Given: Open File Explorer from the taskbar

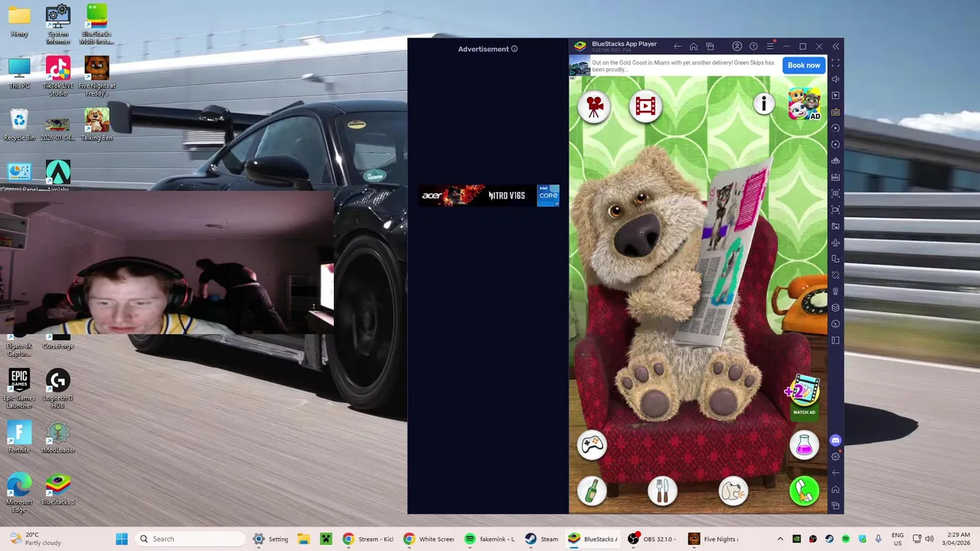Looking at the screenshot, I should 303,539.
